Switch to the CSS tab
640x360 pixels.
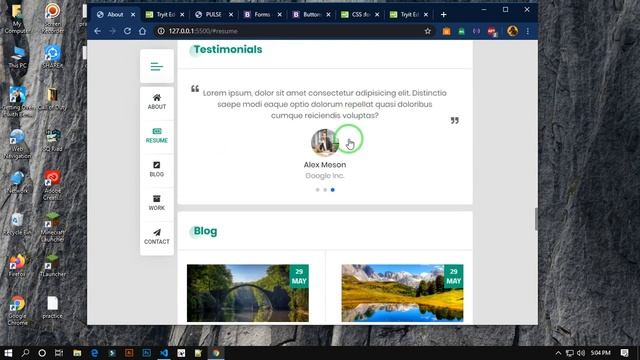[360, 14]
